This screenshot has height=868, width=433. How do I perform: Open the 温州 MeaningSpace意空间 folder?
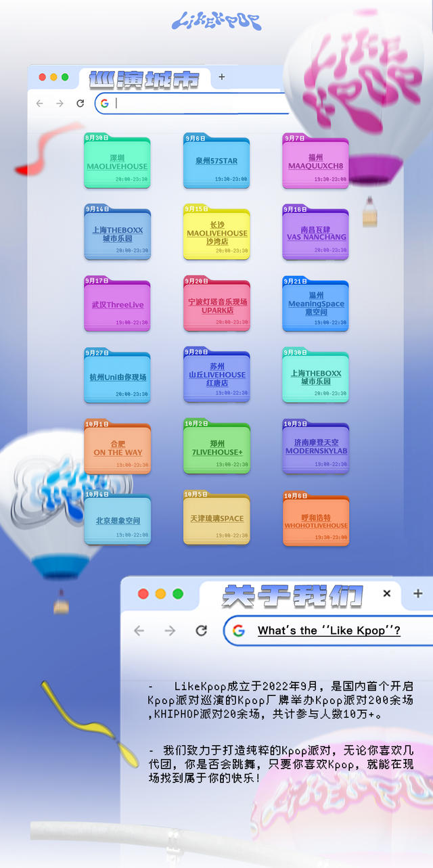[x=315, y=304]
